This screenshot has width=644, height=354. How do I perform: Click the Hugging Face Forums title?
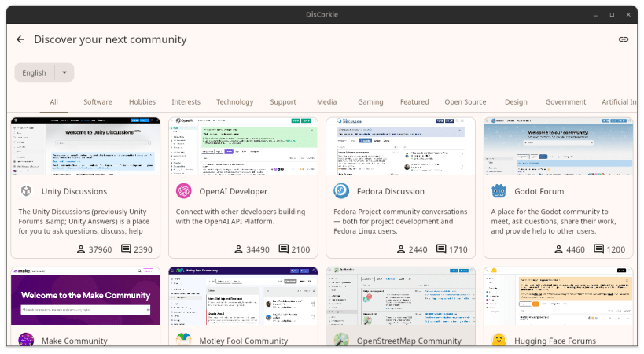click(555, 341)
